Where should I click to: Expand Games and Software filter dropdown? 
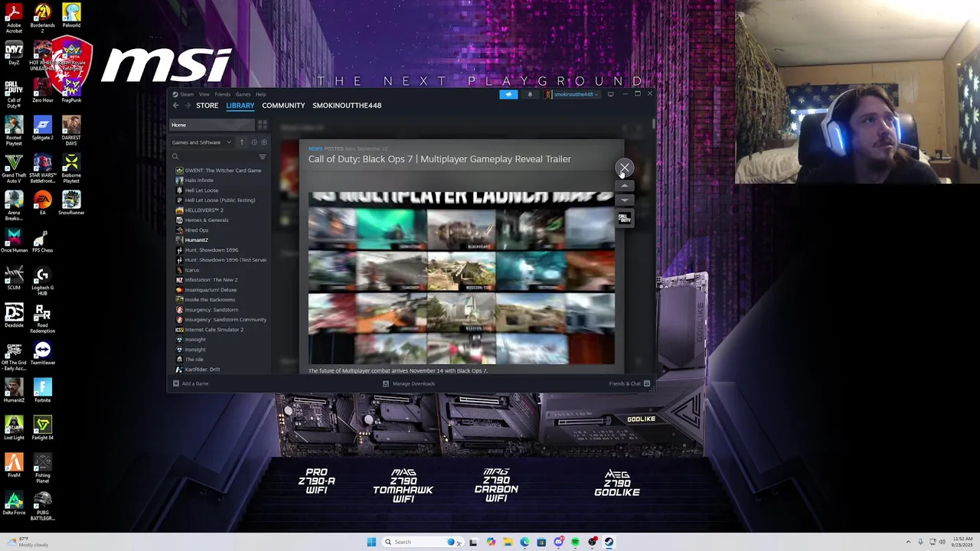[x=201, y=142]
